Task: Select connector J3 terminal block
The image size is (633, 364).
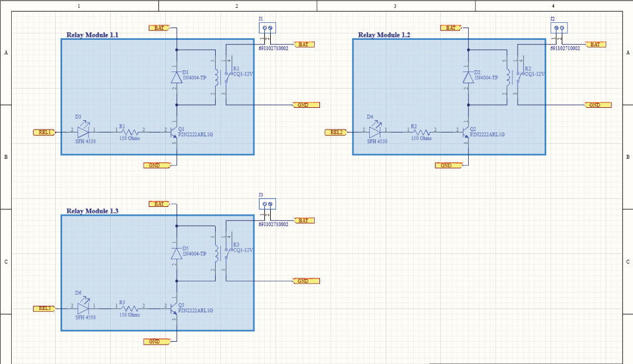Action: click(267, 204)
